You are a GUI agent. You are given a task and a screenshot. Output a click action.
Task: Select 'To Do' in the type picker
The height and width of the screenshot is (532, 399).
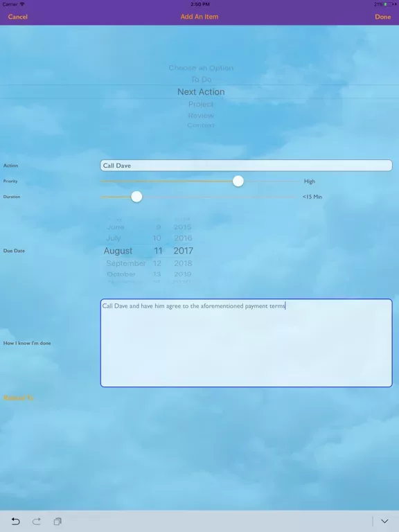pos(201,80)
